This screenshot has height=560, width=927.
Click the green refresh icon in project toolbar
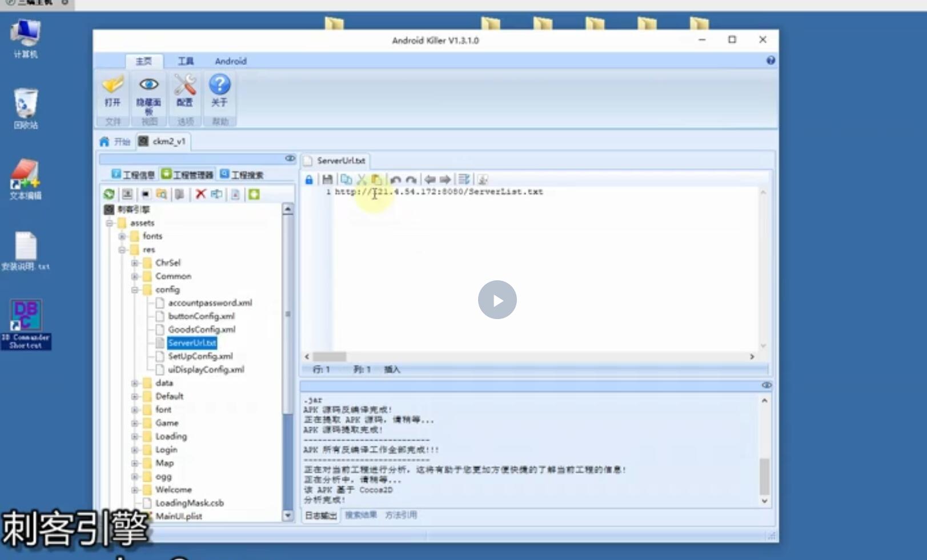tap(109, 195)
